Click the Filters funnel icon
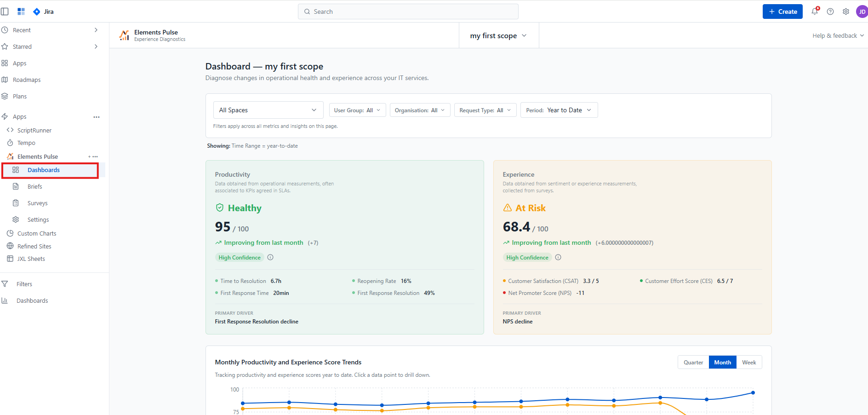This screenshot has width=868, height=415. click(5, 284)
